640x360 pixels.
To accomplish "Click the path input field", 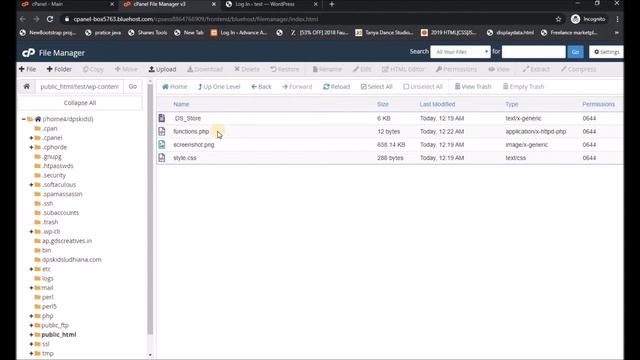I will tap(79, 87).
